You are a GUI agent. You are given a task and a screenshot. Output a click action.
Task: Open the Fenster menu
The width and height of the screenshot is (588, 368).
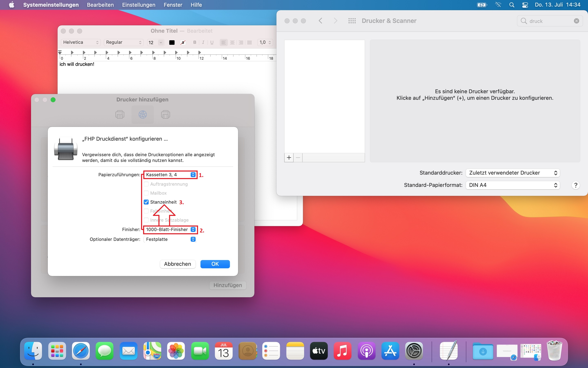pyautogui.click(x=173, y=5)
